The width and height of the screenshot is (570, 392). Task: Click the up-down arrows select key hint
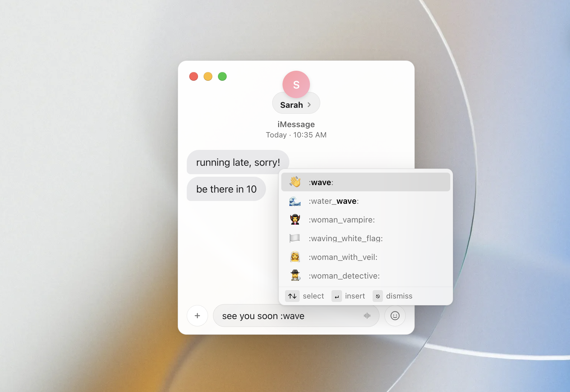(x=292, y=296)
